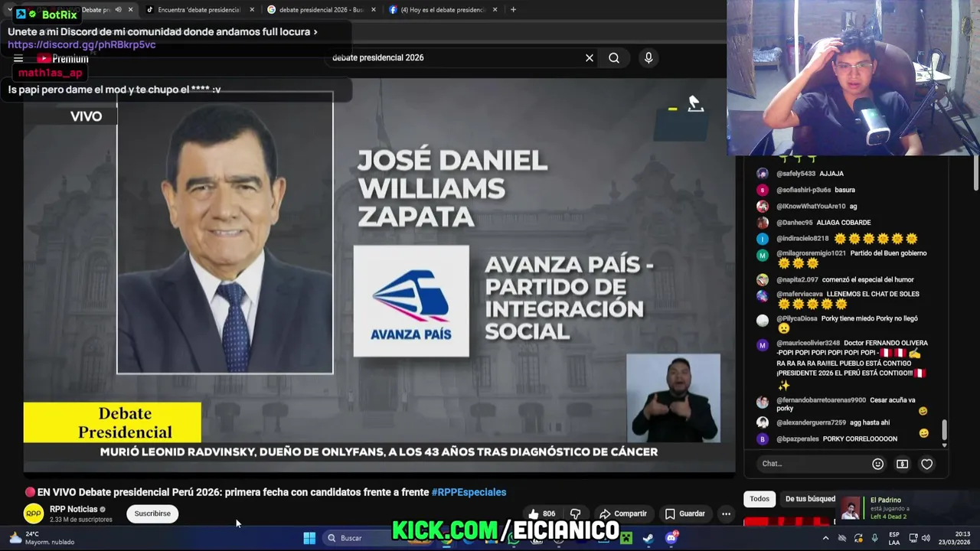Dislike the debate video
980x551 pixels.
coord(576,514)
